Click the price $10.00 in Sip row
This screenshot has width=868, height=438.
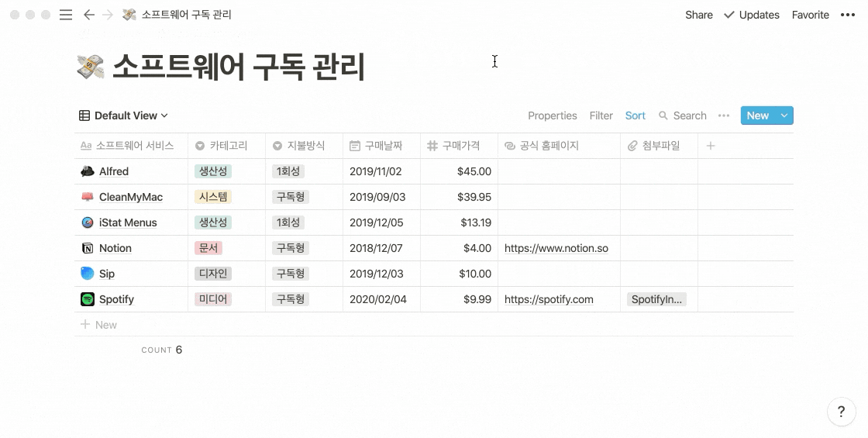(475, 274)
